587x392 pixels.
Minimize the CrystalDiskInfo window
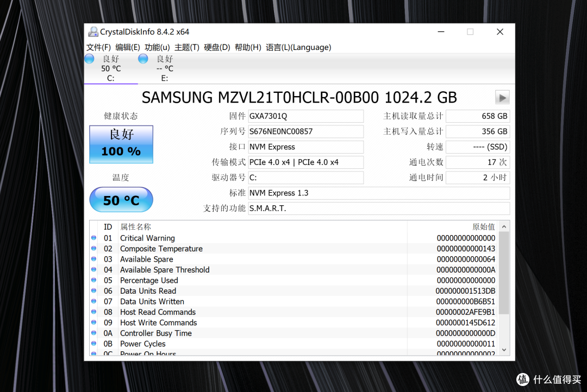(x=441, y=32)
